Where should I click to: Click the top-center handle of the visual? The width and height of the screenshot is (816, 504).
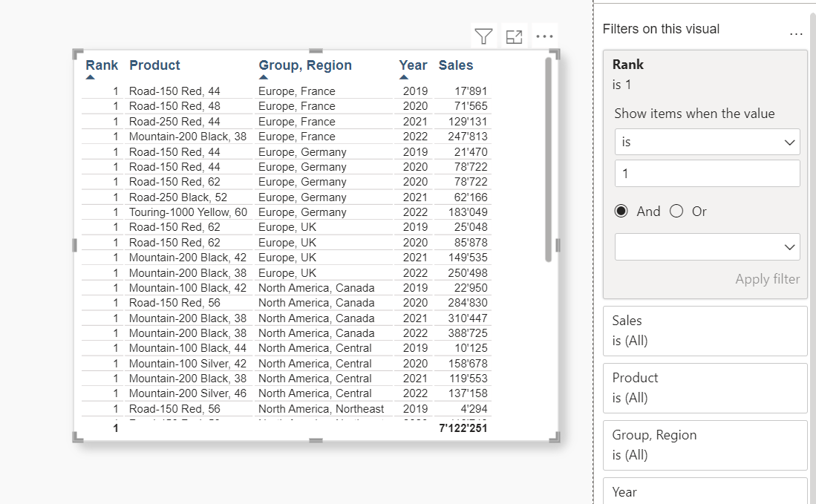pyautogui.click(x=316, y=51)
